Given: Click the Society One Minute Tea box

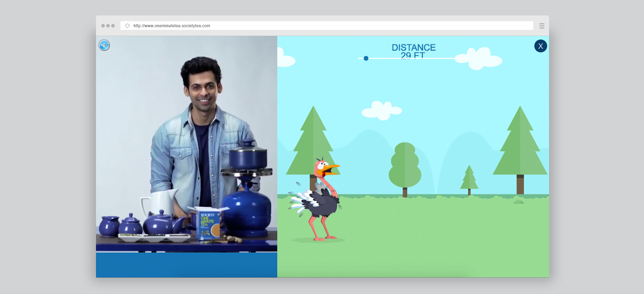Looking at the screenshot, I should (208, 223).
